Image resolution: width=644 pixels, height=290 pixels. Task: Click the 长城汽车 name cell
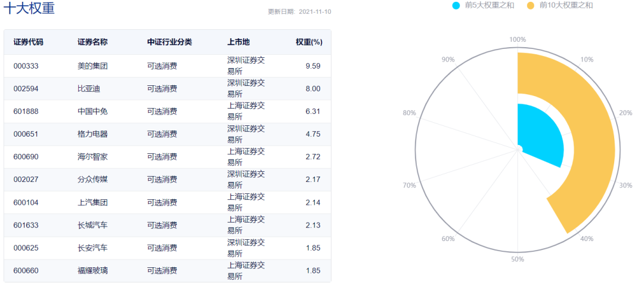point(92,225)
